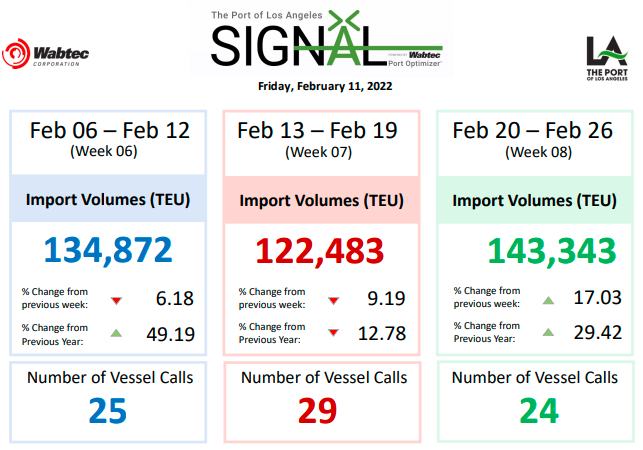Click the Port of Los Angeles LA logo
The image size is (643, 450).
tap(606, 61)
